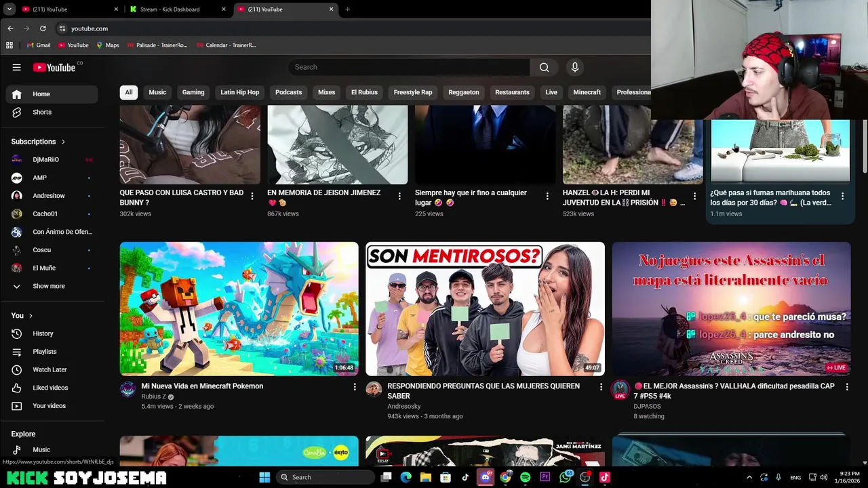Expand the You section arrow

pos(31,316)
